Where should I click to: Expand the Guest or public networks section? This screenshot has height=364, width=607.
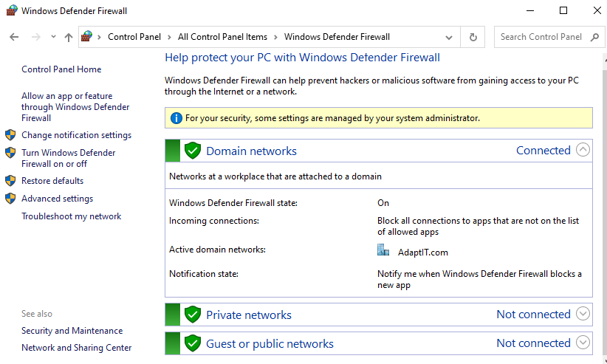click(583, 343)
